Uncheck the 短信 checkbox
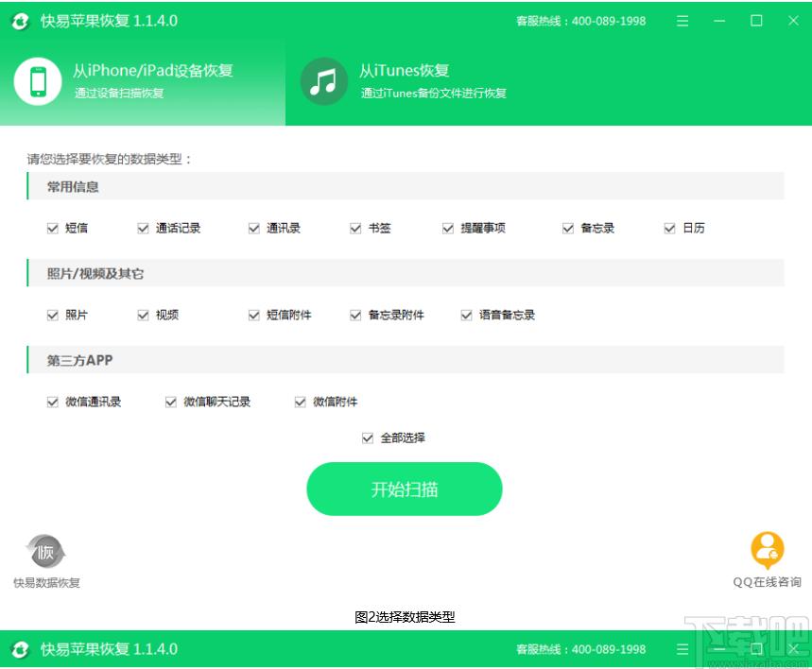 point(53,229)
